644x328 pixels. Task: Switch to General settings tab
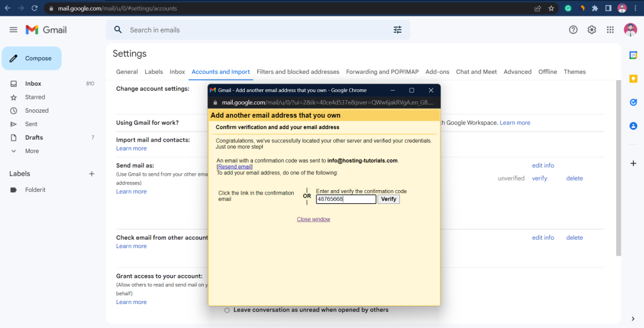coord(127,72)
